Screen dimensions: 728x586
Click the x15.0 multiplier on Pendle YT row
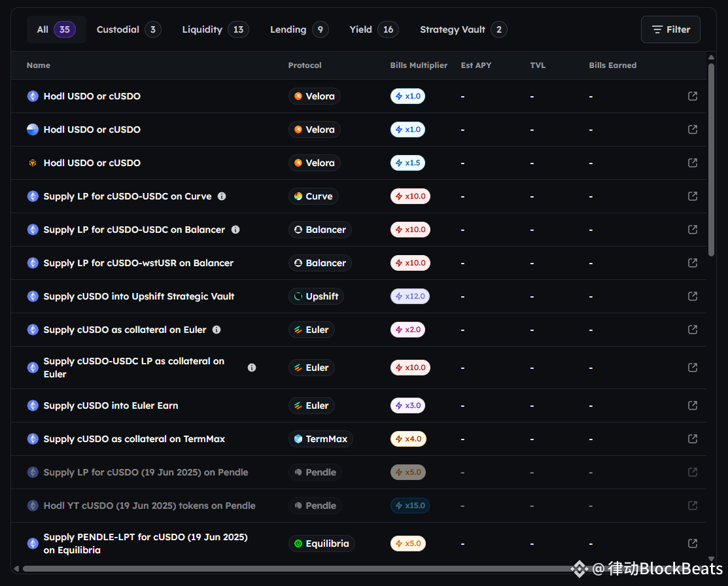[410, 505]
